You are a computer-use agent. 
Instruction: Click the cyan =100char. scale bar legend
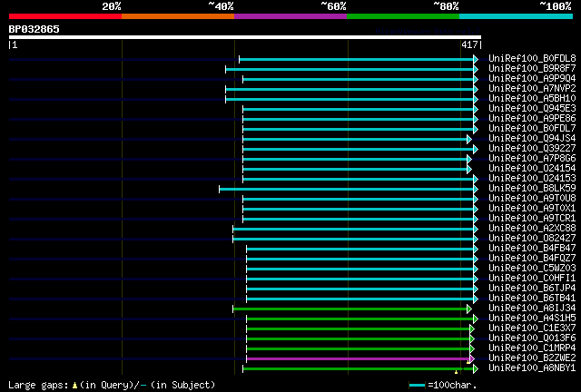point(417,386)
